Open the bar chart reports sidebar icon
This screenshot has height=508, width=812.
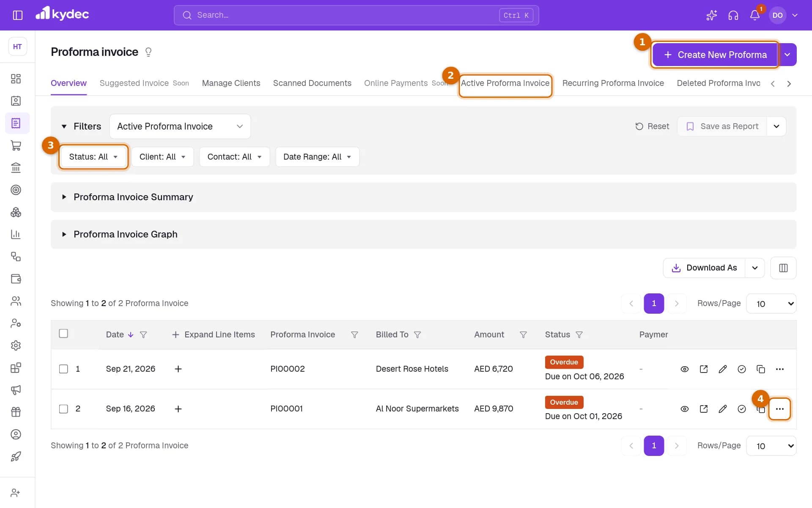click(x=16, y=234)
